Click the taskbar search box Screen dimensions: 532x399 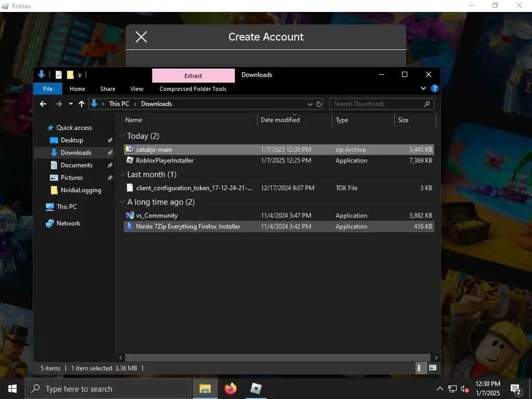(108, 389)
